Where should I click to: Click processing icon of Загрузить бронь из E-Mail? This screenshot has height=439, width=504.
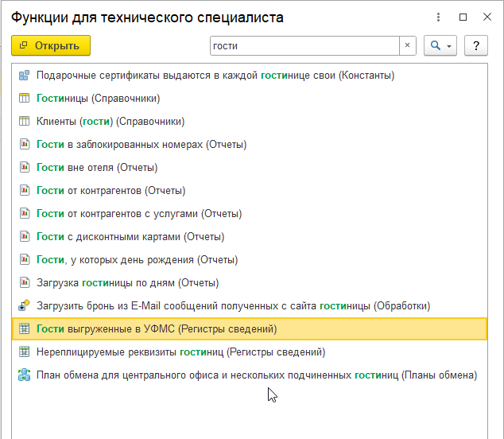click(24, 305)
